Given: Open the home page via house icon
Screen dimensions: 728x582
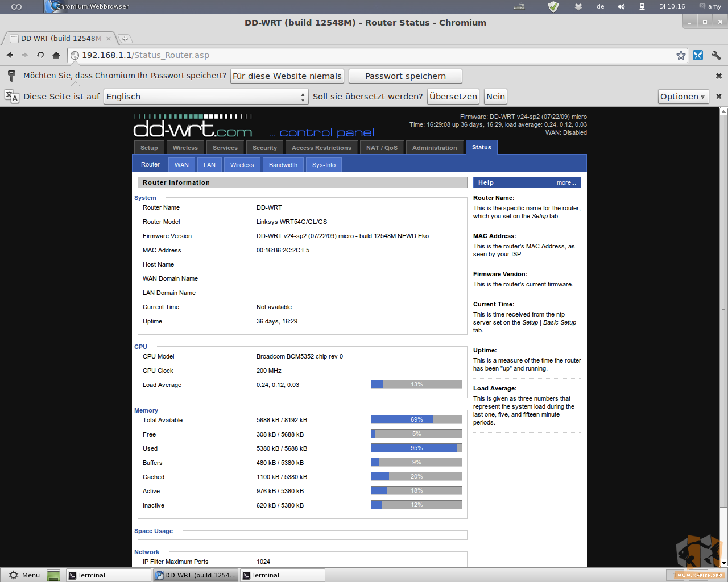Looking at the screenshot, I should pyautogui.click(x=56, y=55).
